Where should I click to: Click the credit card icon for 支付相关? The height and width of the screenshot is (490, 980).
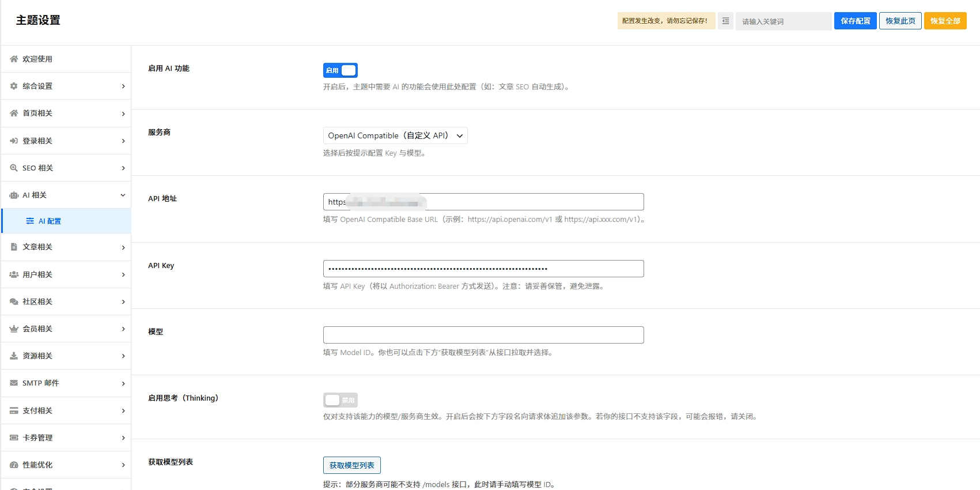14,410
